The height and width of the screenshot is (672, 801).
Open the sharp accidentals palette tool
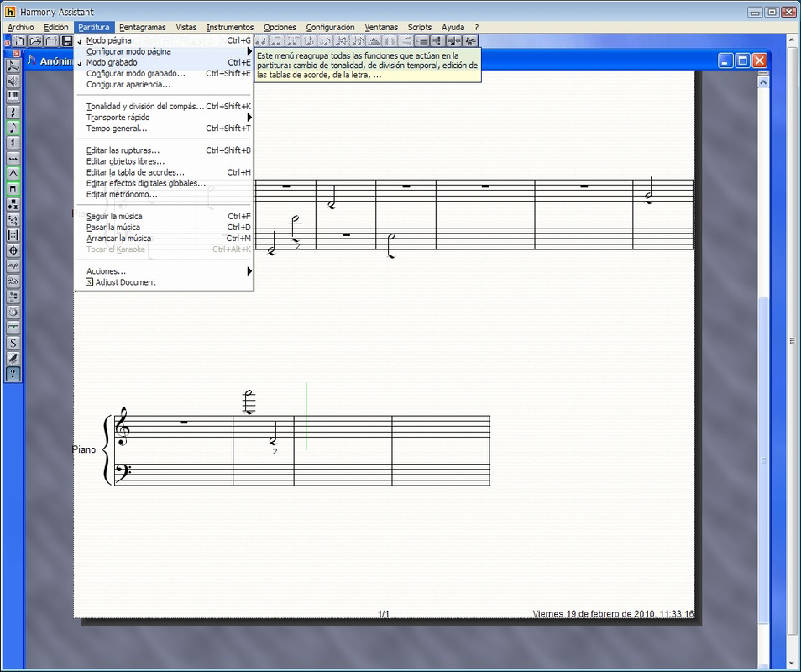coord(13,143)
